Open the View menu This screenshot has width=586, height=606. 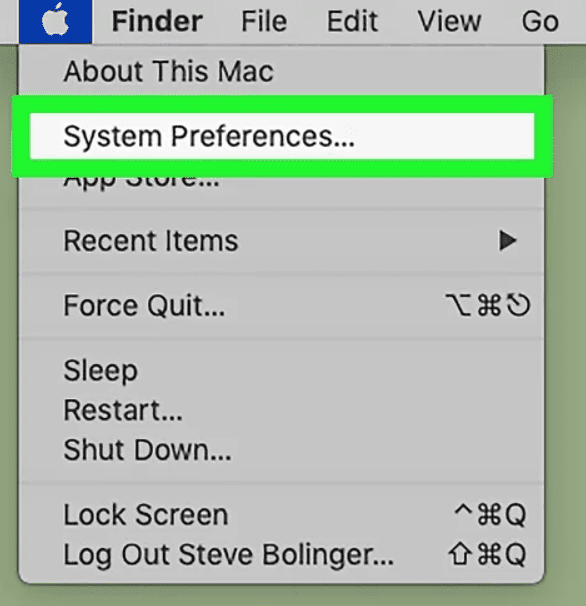click(449, 21)
